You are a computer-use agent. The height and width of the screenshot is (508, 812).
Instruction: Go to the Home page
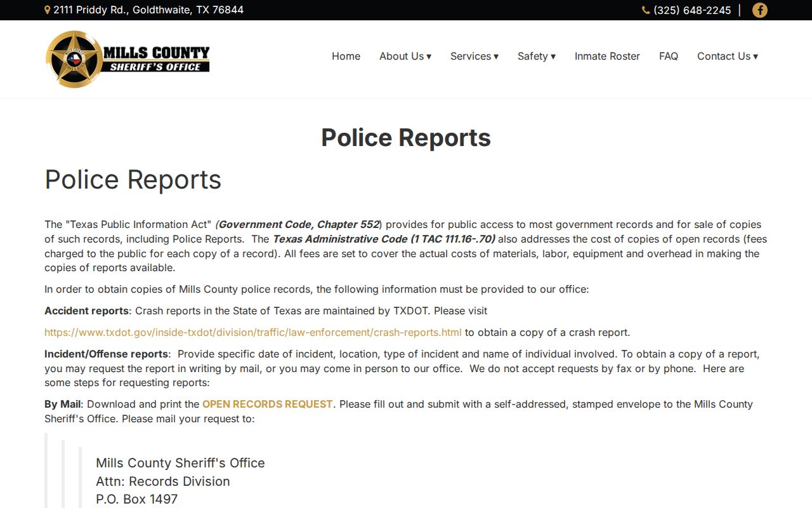tap(346, 56)
